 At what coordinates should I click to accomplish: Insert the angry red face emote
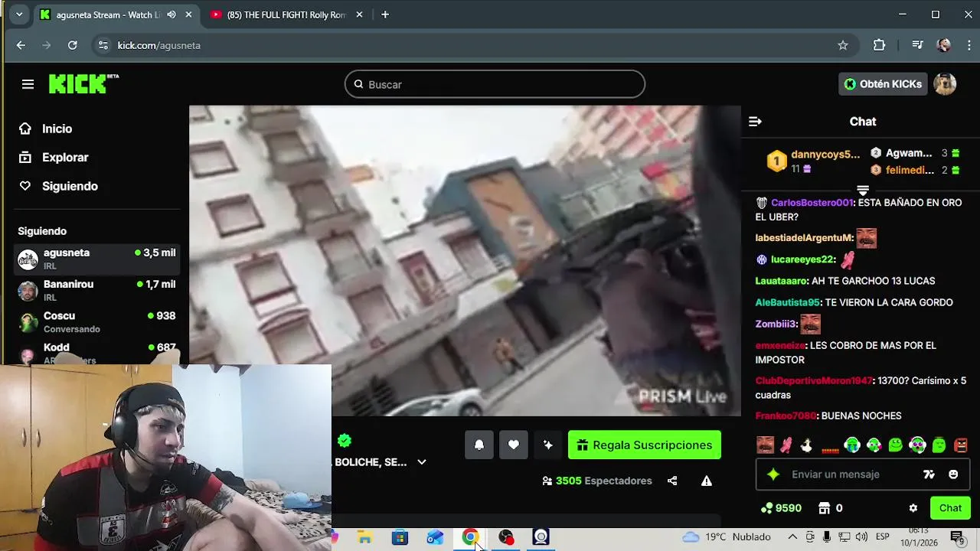[x=961, y=445]
